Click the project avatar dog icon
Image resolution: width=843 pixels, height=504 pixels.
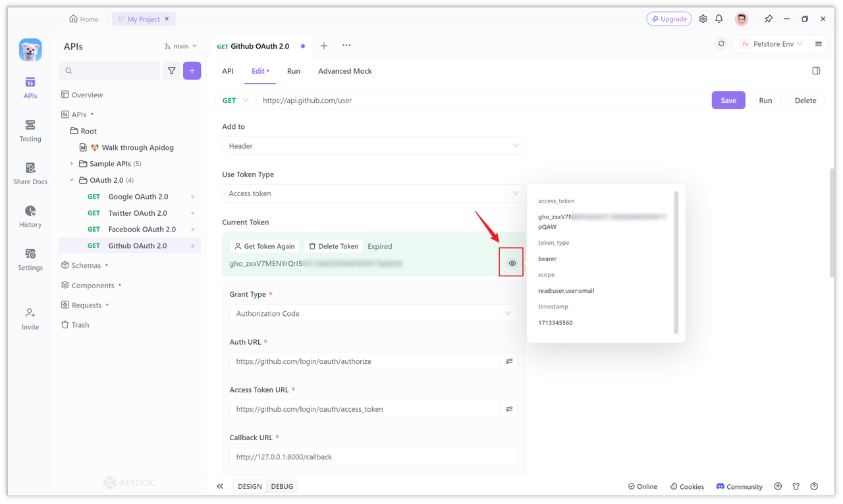30,50
